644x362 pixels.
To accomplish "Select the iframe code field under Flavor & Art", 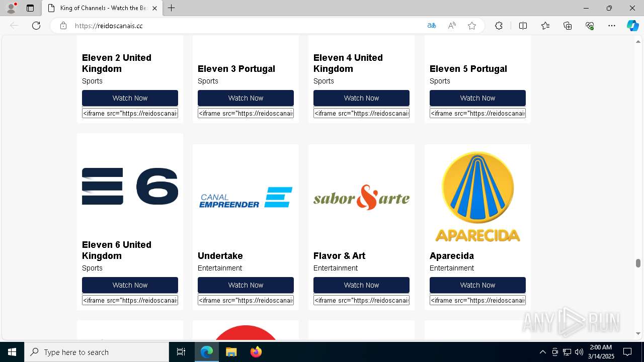I will click(361, 300).
